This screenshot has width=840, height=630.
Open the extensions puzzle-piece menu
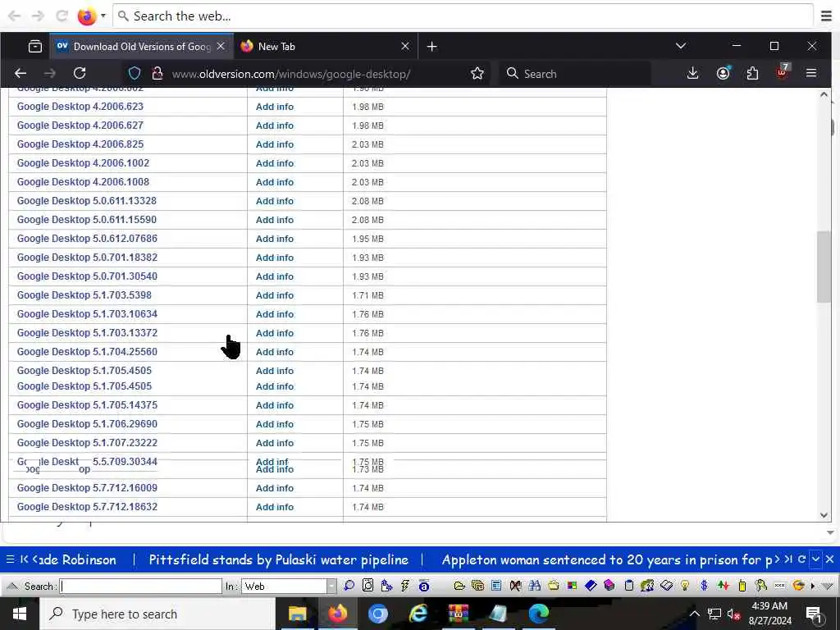pos(752,73)
